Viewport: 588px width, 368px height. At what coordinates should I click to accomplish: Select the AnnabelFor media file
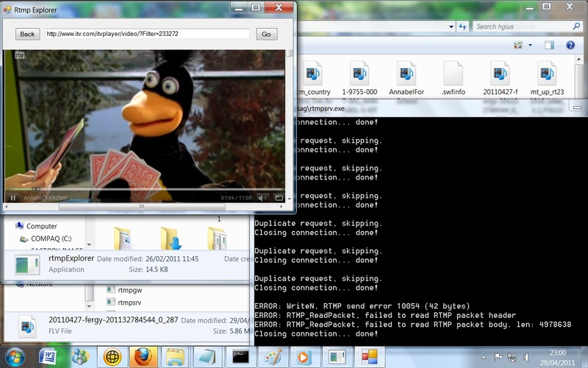[406, 79]
